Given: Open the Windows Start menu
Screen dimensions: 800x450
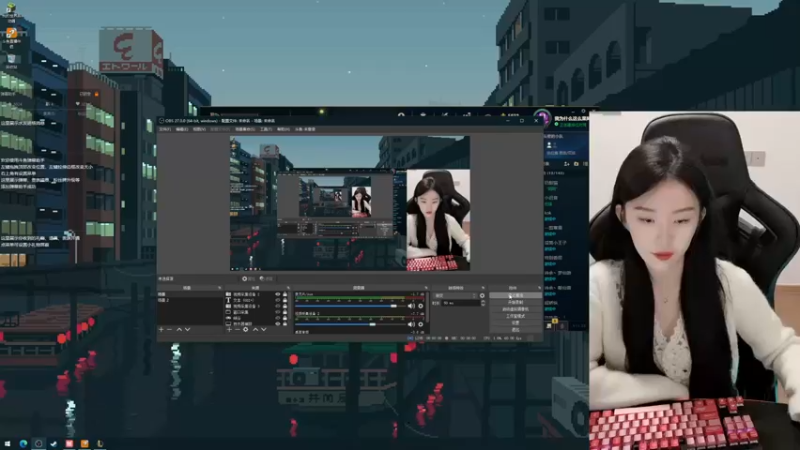Looking at the screenshot, I should pyautogui.click(x=7, y=443).
